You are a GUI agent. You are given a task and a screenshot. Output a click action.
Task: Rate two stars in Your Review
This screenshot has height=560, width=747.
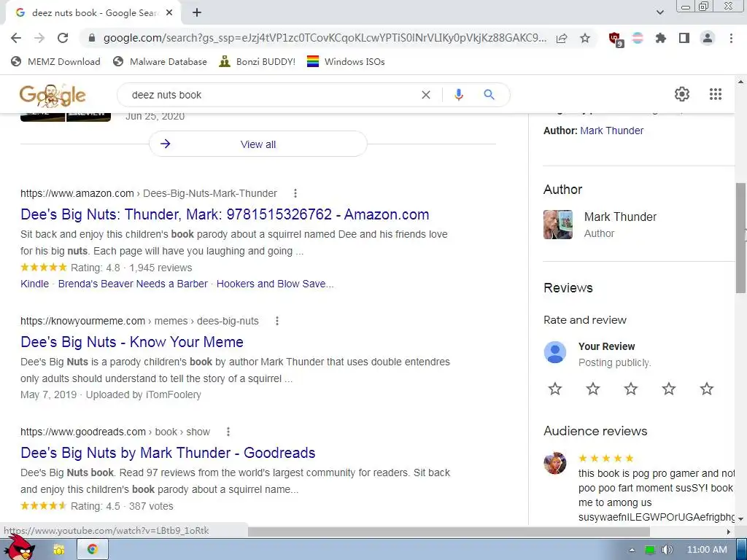pos(593,389)
